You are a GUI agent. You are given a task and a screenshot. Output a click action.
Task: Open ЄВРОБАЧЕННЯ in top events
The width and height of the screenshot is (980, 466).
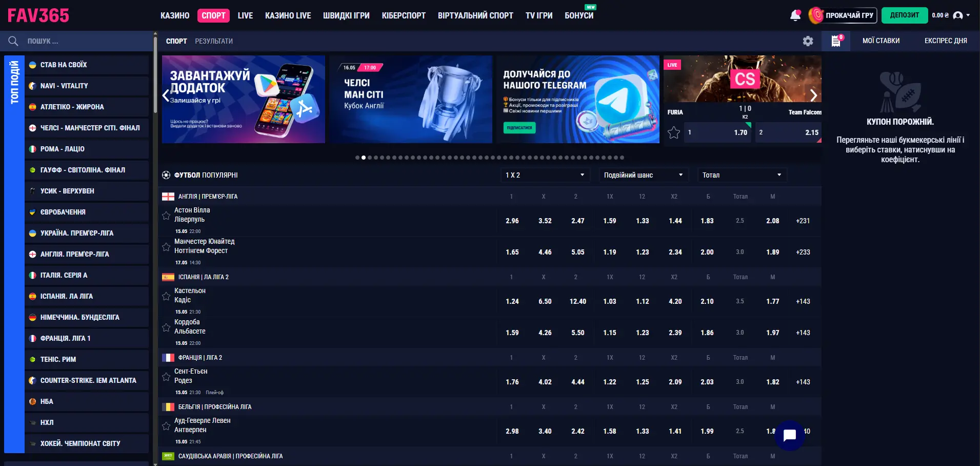pyautogui.click(x=87, y=212)
